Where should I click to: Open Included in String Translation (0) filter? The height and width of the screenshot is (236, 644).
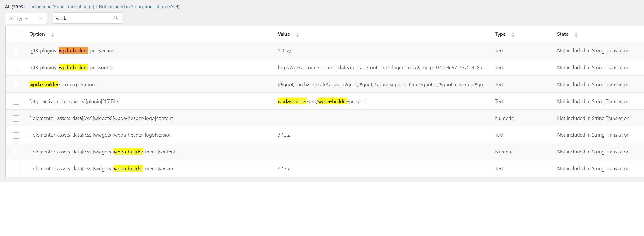(x=62, y=6)
